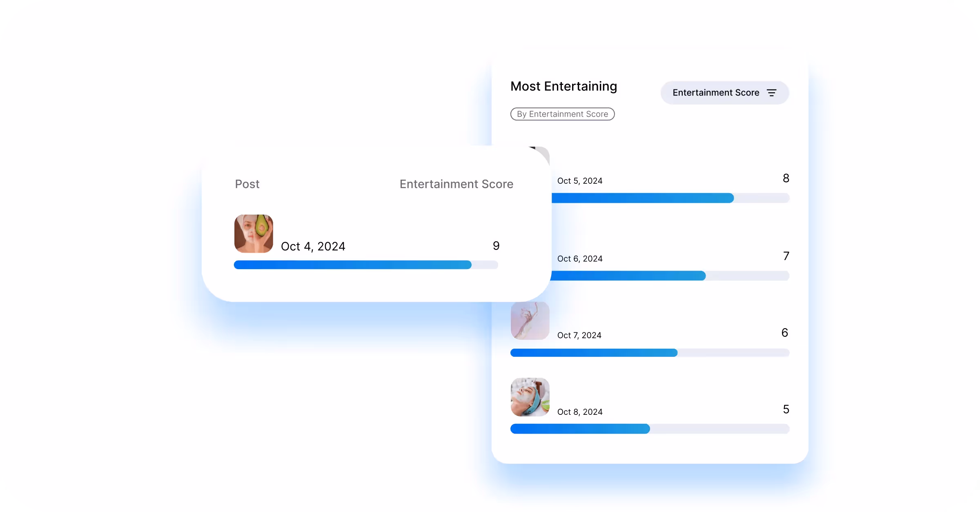Click the progress bar below Oct 8
The width and height of the screenshot is (980, 512).
tap(650, 429)
